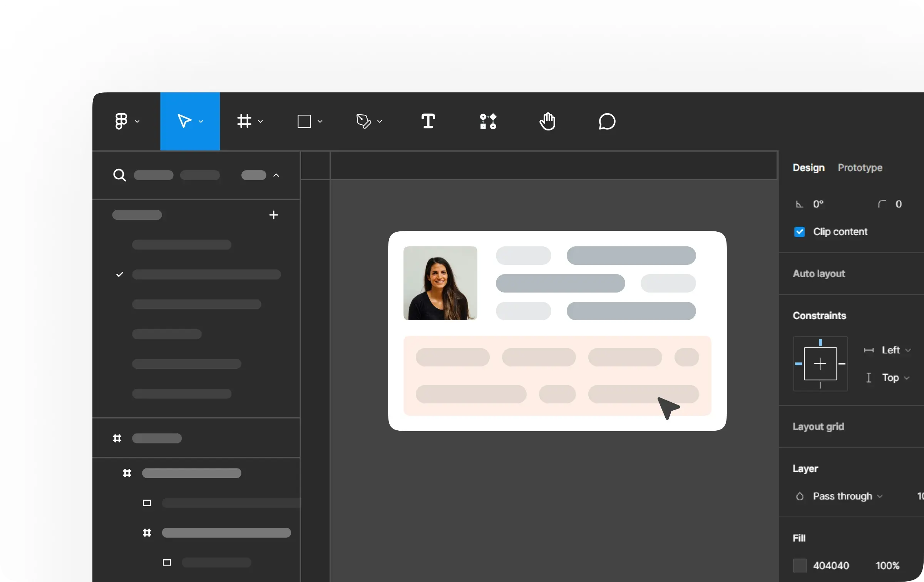The height and width of the screenshot is (582, 924).
Task: Open the Comment tool
Action: (607, 121)
